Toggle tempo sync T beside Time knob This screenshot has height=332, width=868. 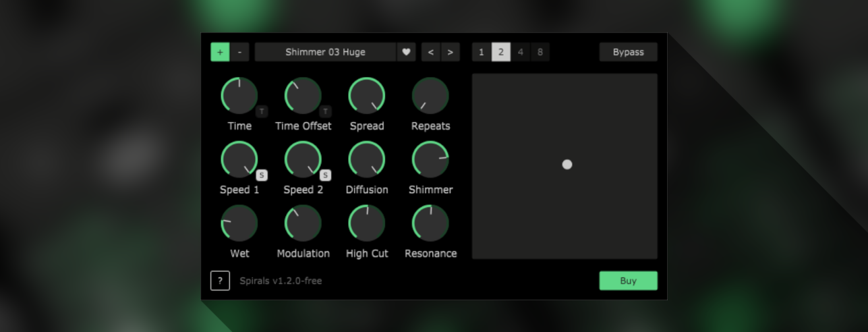click(262, 111)
